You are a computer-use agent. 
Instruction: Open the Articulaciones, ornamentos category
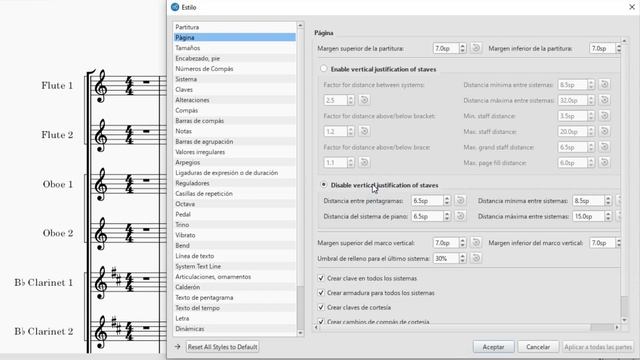pyautogui.click(x=235, y=277)
